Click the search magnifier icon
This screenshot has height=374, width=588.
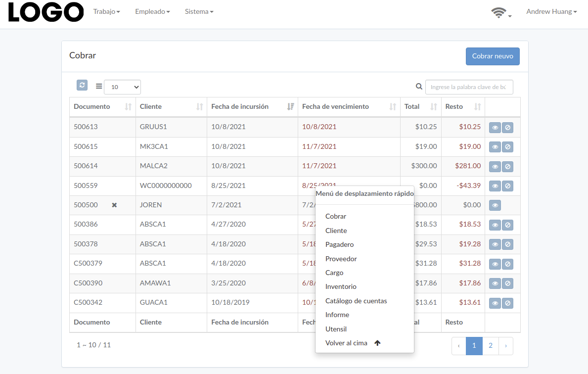pos(419,87)
